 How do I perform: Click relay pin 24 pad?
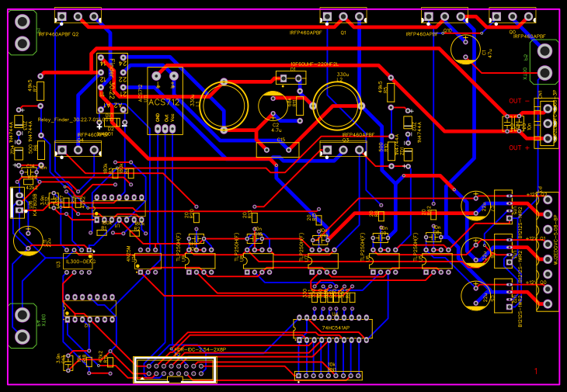pos(123,57)
